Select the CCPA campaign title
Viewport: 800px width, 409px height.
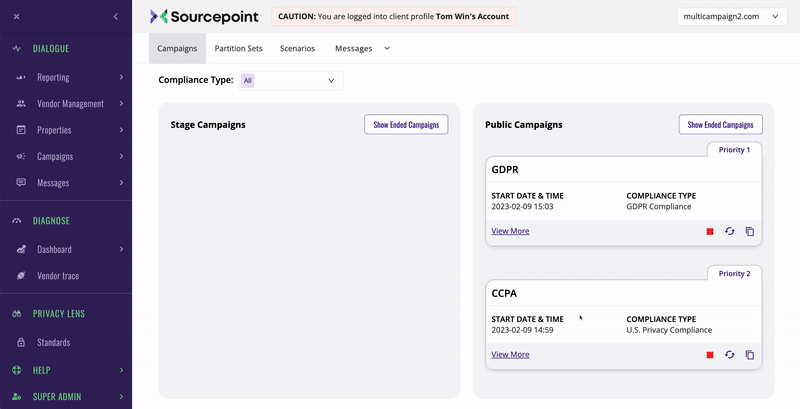[x=504, y=293]
